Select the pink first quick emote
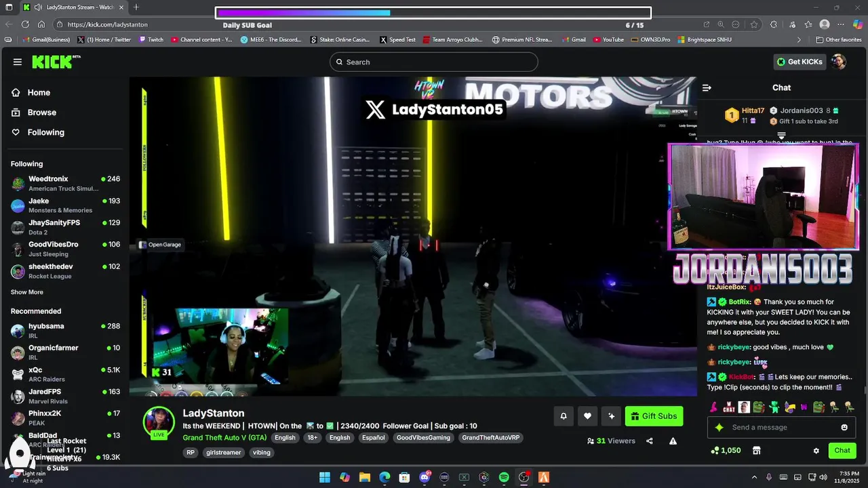868x488 pixels. point(713,407)
